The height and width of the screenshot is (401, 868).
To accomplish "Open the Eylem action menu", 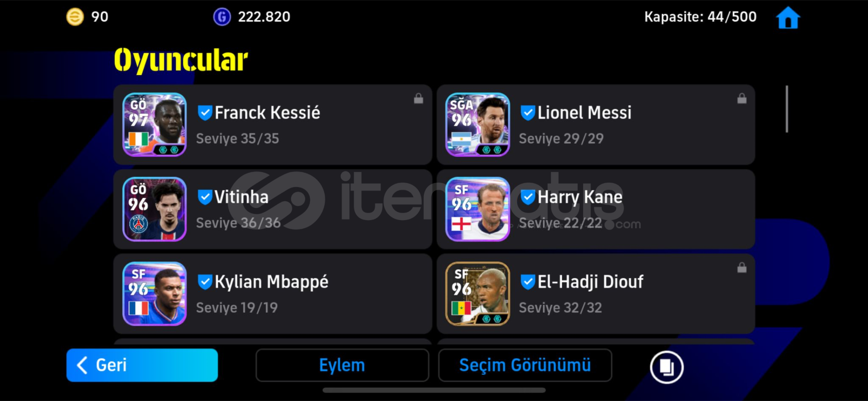I will pyautogui.click(x=342, y=365).
